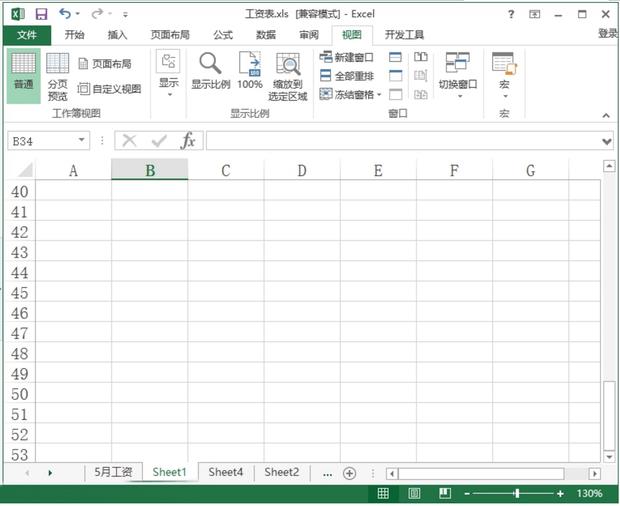Open the Switch Windows (切换窗口) dropdown
Screen dimensions: 620x506
[458, 75]
